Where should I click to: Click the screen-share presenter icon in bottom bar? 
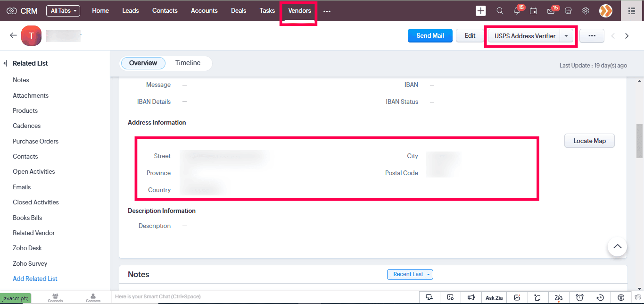(x=429, y=297)
